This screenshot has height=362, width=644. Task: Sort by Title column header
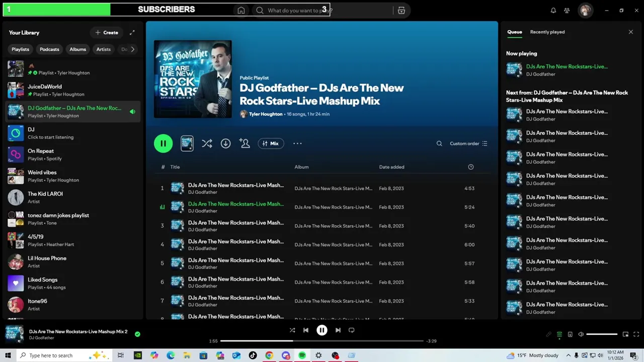point(175,167)
